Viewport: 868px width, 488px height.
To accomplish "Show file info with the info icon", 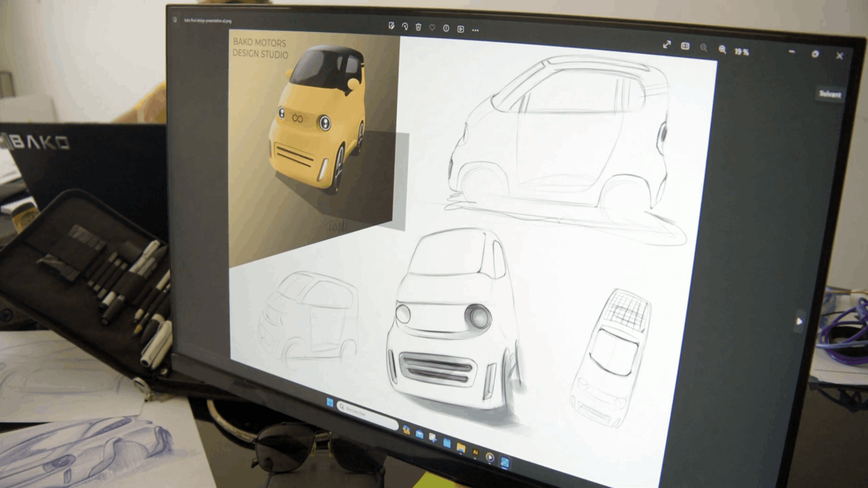I will pyautogui.click(x=446, y=28).
